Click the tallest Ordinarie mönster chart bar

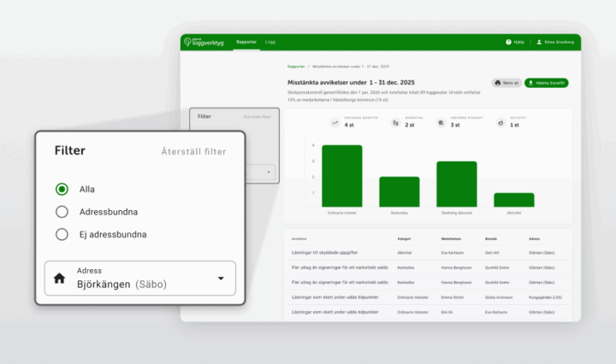pos(341,175)
